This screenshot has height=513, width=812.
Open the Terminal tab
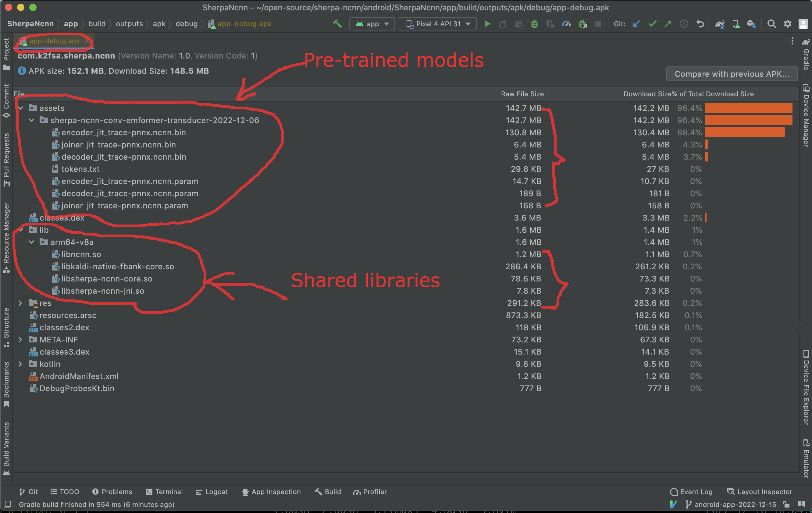(x=164, y=492)
